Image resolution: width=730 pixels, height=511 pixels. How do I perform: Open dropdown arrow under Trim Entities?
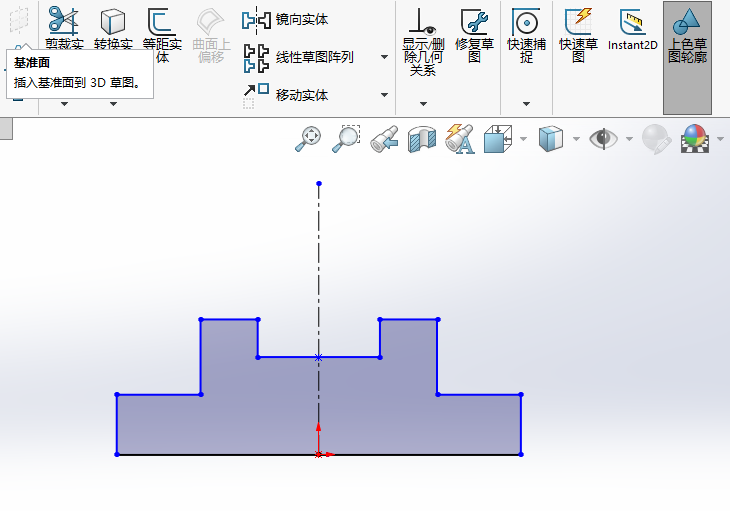pos(65,104)
